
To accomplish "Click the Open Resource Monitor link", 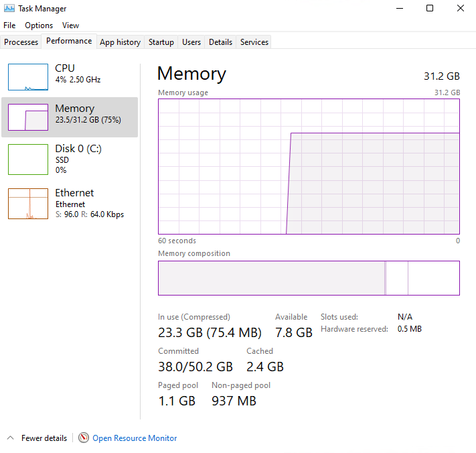I will pyautogui.click(x=135, y=438).
